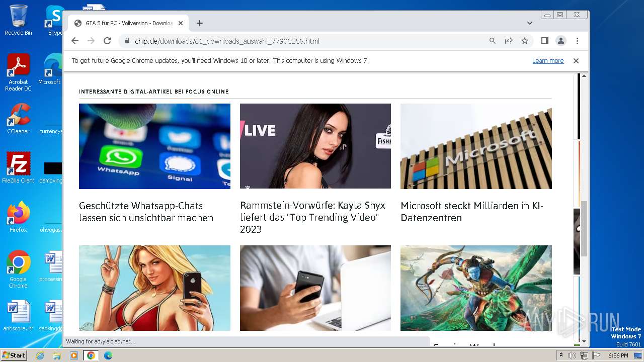
Task: Open the Chrome profile avatar
Action: pyautogui.click(x=561, y=41)
